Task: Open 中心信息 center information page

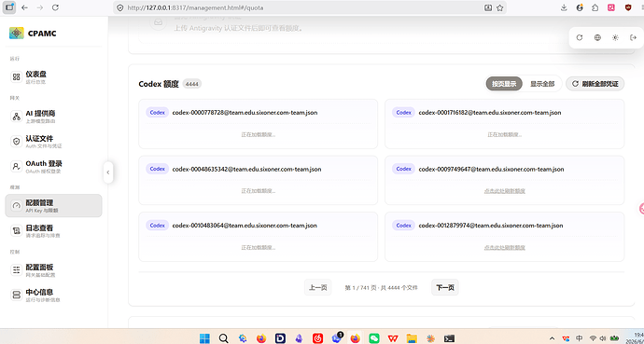Action: click(53, 296)
